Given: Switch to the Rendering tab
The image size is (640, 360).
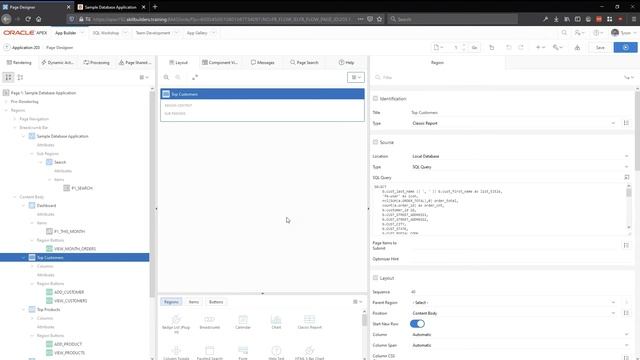Looking at the screenshot, I should [x=19, y=62].
